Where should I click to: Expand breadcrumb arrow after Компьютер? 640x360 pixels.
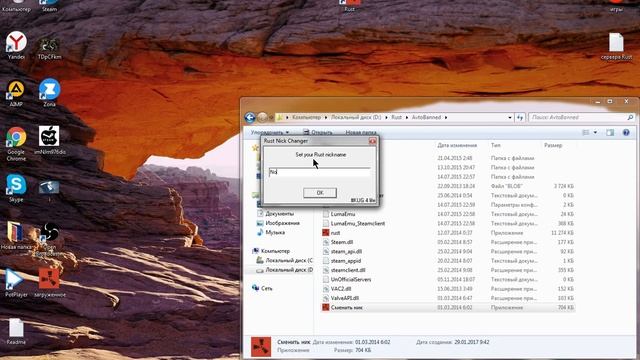click(326, 118)
